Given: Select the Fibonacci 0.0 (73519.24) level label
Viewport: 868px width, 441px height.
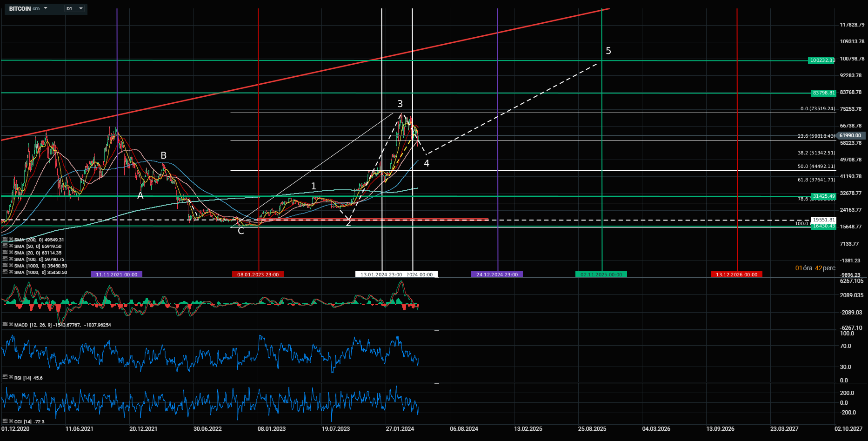Looking at the screenshot, I should click(818, 109).
